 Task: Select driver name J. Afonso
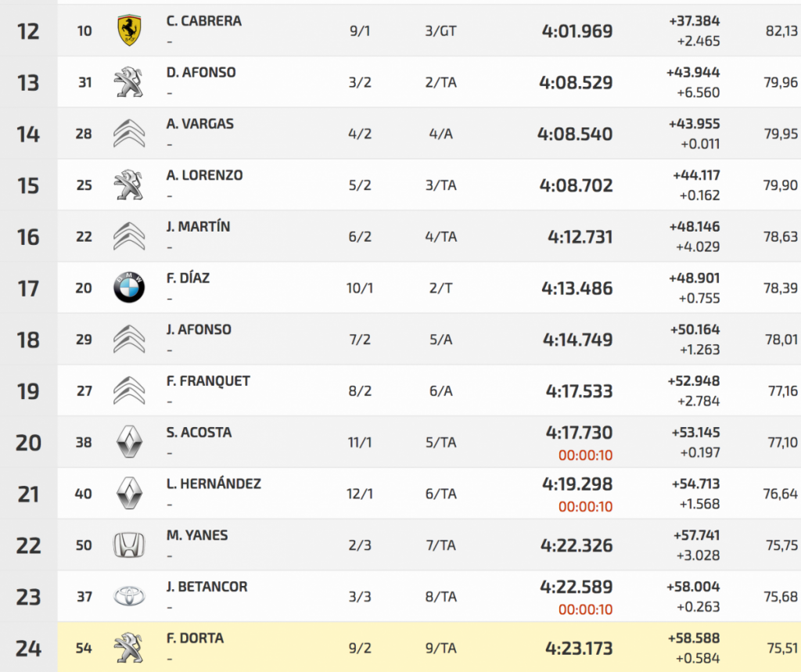point(199,329)
